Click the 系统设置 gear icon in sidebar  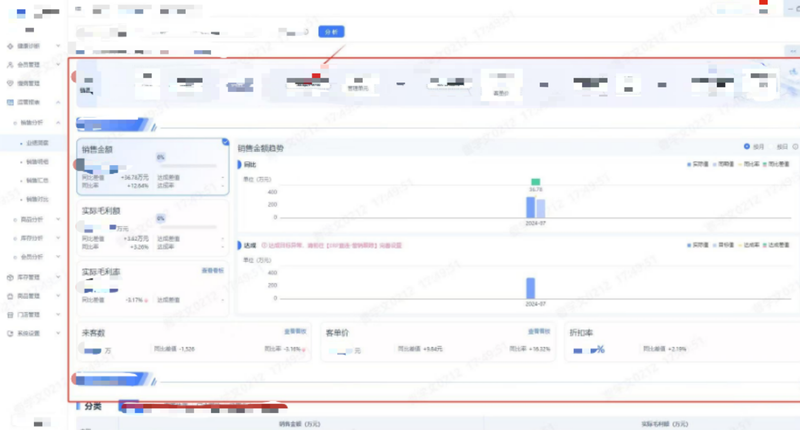click(x=10, y=334)
